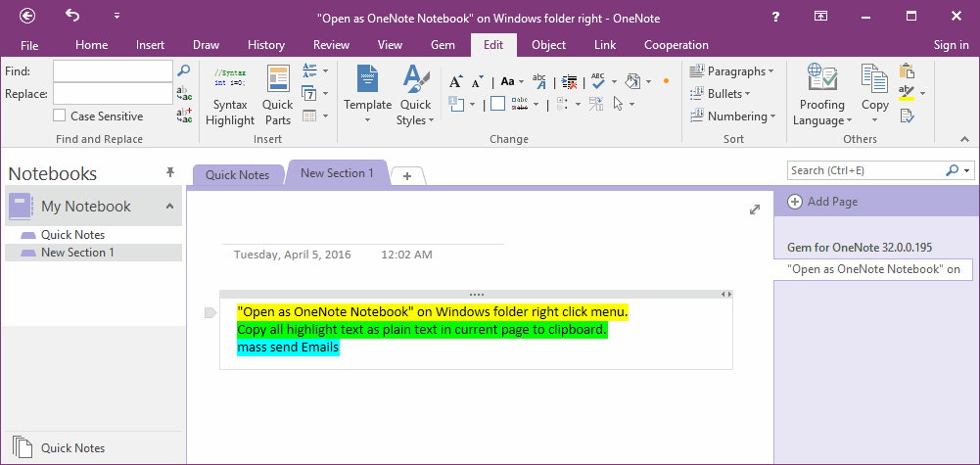Click the undo arrow in title bar

[x=72, y=16]
